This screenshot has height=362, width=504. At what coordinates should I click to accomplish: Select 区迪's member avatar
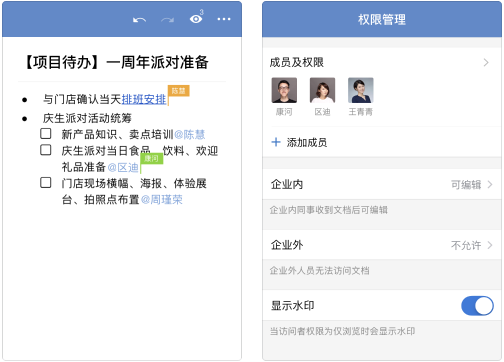[x=322, y=90]
